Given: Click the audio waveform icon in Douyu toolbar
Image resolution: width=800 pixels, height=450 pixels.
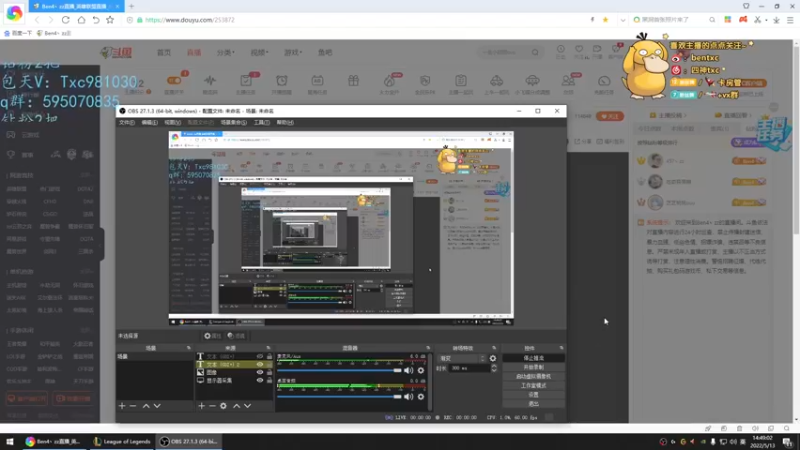Looking at the screenshot, I should point(210,81).
